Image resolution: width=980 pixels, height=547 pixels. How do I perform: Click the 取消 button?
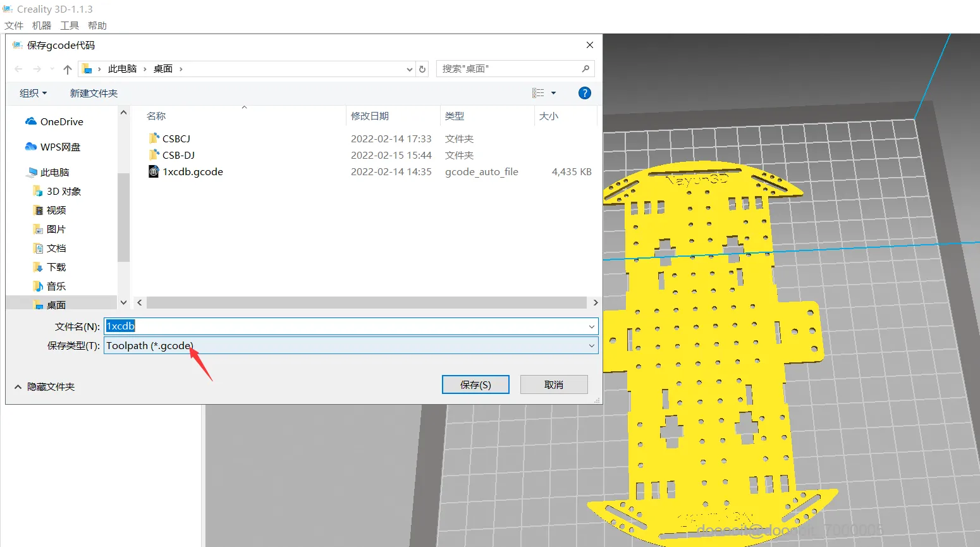coord(554,384)
